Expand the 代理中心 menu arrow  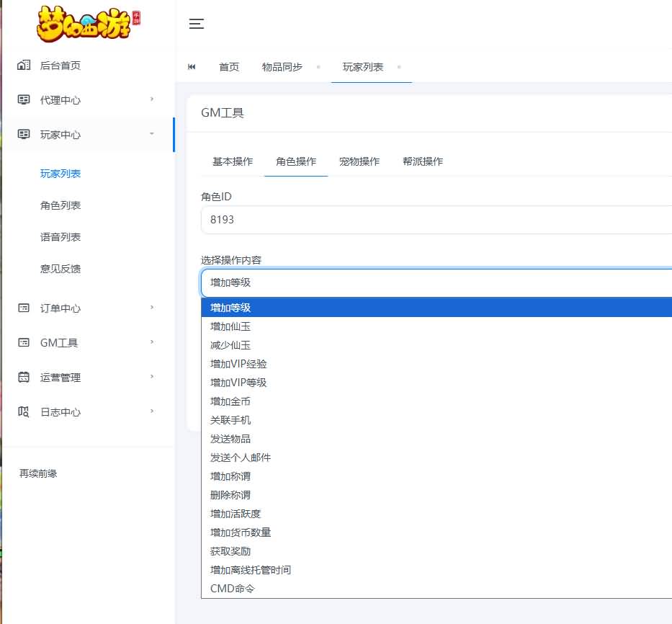(152, 99)
